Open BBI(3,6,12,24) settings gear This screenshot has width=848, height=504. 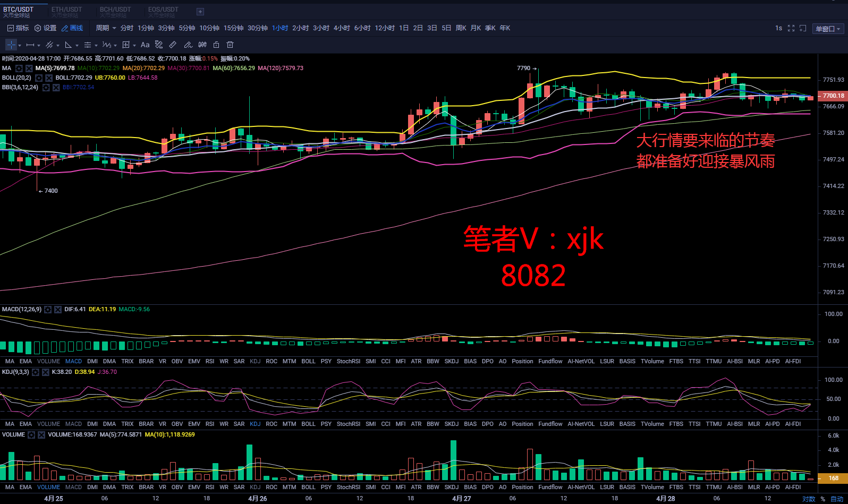pyautogui.click(x=46, y=88)
